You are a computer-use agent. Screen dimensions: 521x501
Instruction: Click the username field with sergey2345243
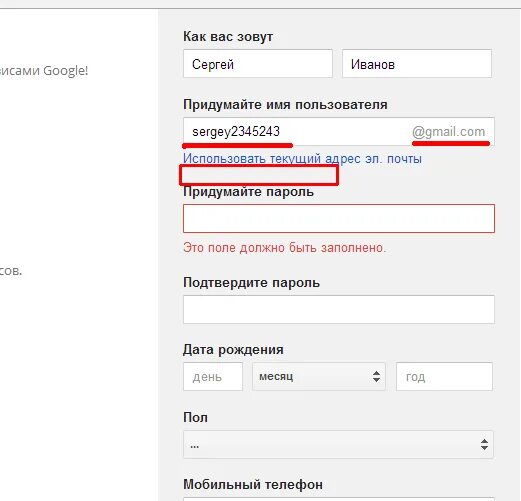pyautogui.click(x=339, y=131)
